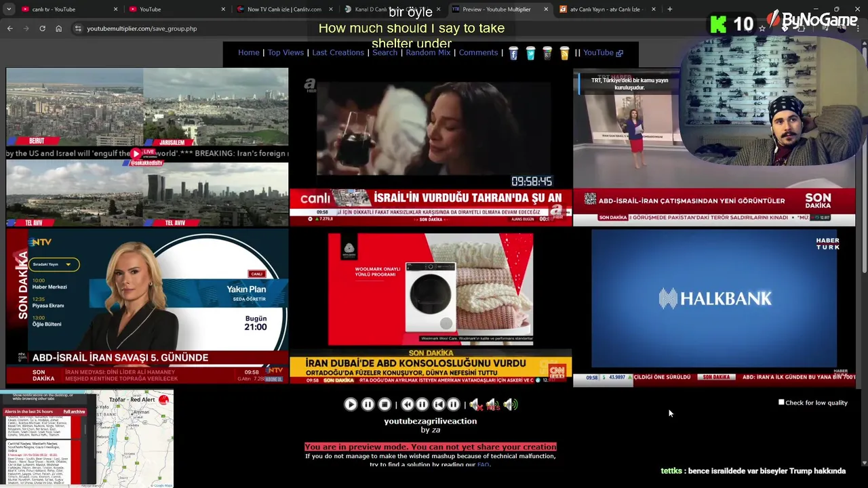Click the play all videos button
868x488 pixels.
coord(351,405)
